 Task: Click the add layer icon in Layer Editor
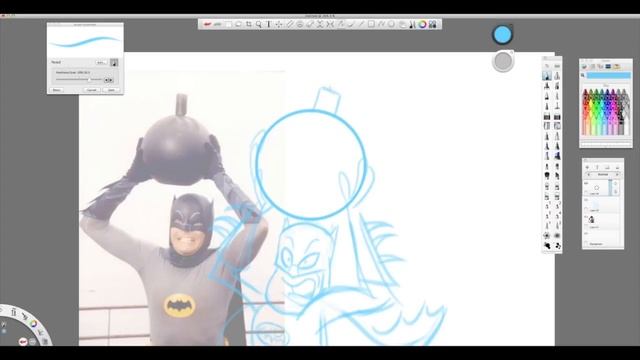(587, 167)
